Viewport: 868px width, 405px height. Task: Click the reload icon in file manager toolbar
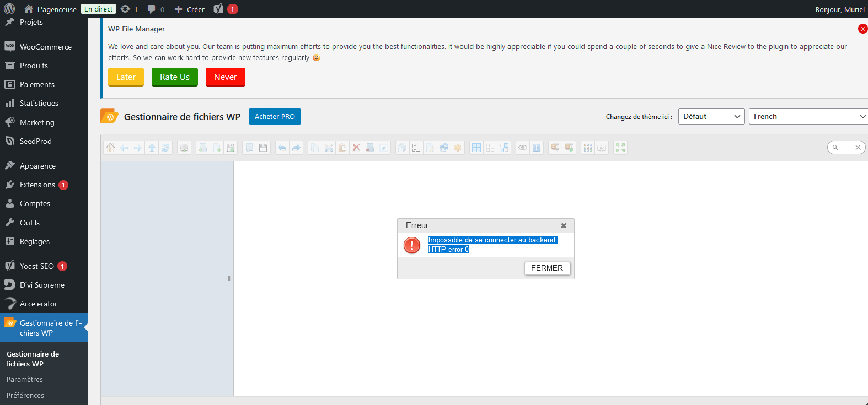pos(165,148)
